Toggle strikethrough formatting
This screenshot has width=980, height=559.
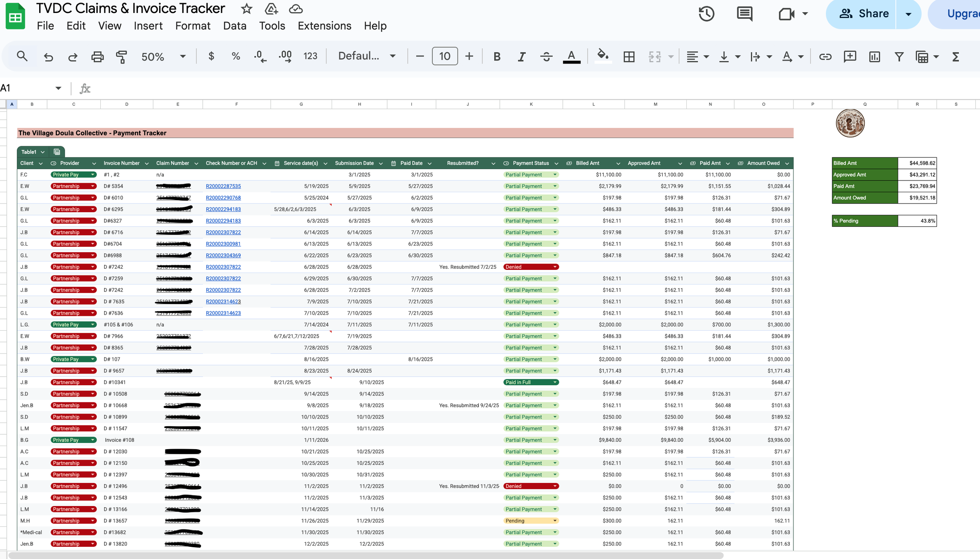click(x=546, y=56)
